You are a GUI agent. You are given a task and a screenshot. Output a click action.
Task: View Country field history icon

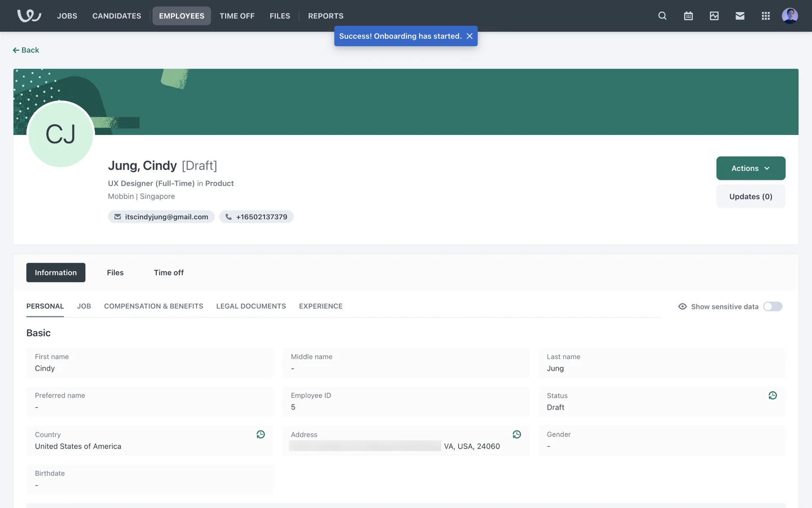(x=261, y=434)
